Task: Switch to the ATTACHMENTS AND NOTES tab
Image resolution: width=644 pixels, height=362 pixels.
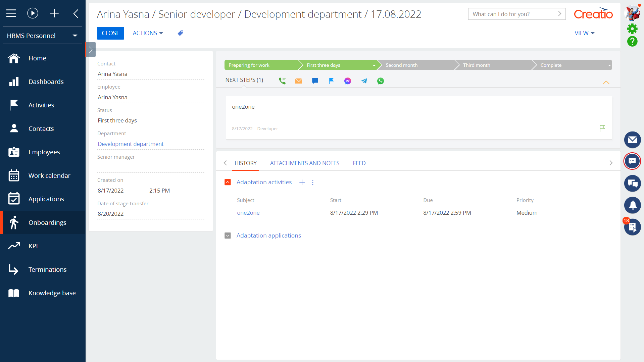Action: pos(304,163)
